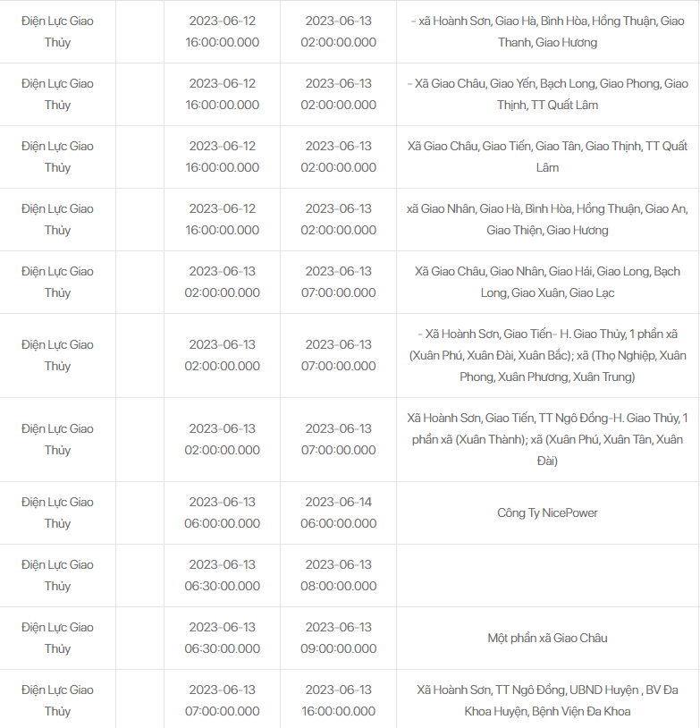Select area cell mentioning UBND Huyện

(x=547, y=700)
